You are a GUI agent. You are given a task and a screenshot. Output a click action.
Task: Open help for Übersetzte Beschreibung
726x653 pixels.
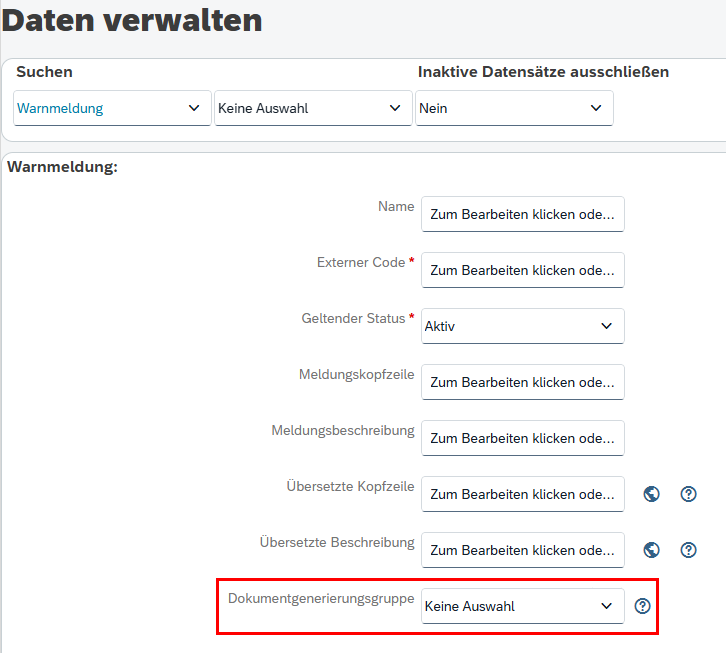click(688, 550)
